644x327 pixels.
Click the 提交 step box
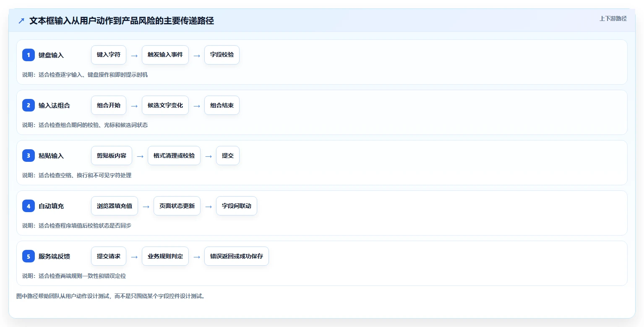pos(228,156)
